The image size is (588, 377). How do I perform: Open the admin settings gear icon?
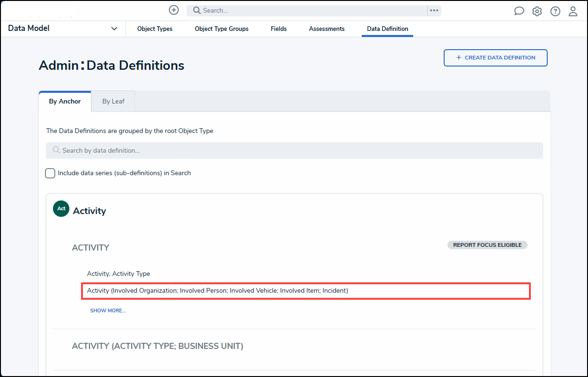(x=537, y=11)
